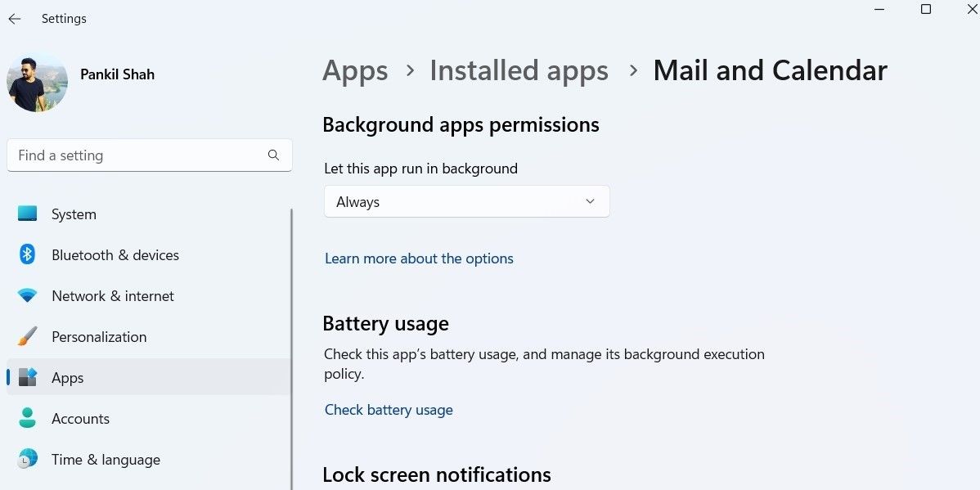Close the Settings window
The width and height of the screenshot is (980, 490).
pyautogui.click(x=972, y=9)
